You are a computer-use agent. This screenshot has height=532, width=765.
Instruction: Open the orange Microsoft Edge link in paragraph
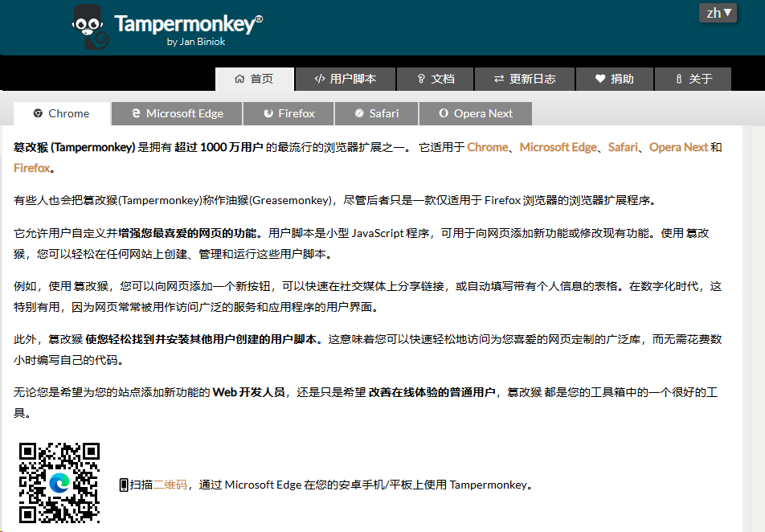tap(558, 147)
